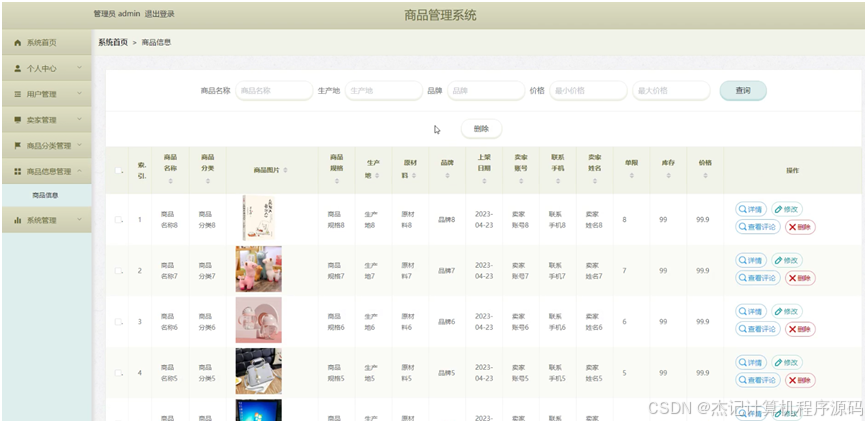The width and height of the screenshot is (867, 423).
Task: Click 查看评论 for row 2 商品名称7
Action: click(x=758, y=278)
